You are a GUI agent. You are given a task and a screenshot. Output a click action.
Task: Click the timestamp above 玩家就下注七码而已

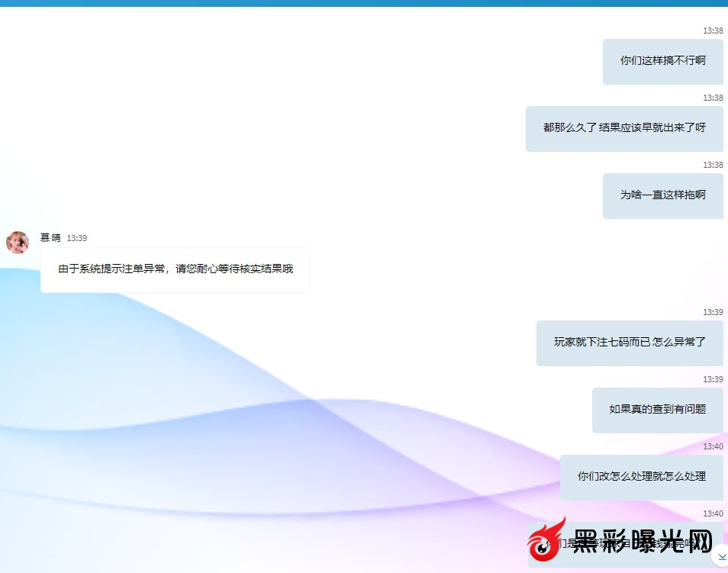point(713,313)
